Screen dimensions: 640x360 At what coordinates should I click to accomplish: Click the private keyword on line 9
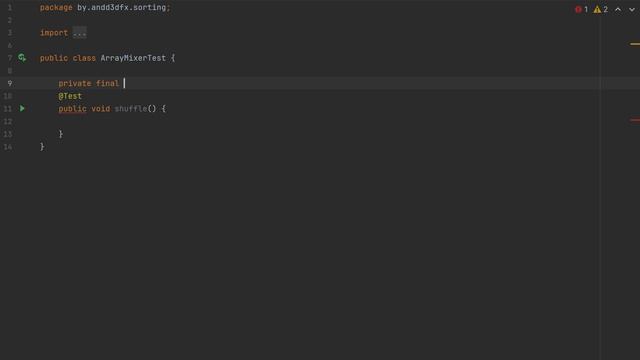tap(75, 83)
